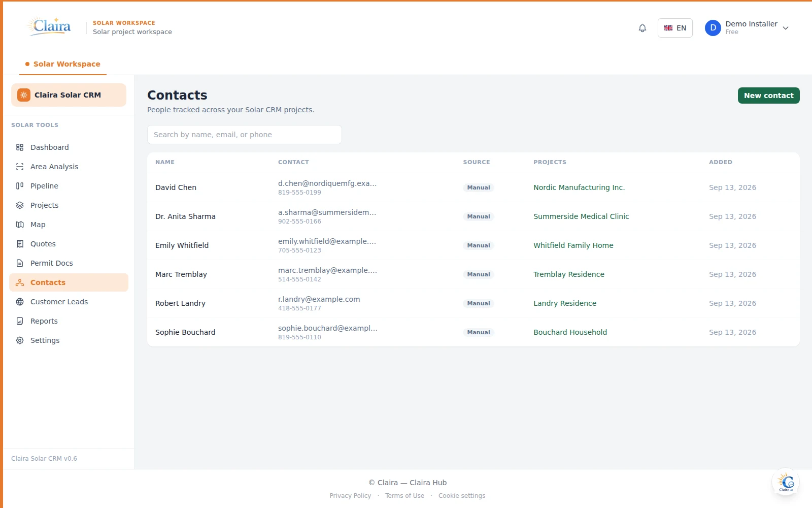Open Customer Leads page
812x508 pixels.
(x=69, y=302)
